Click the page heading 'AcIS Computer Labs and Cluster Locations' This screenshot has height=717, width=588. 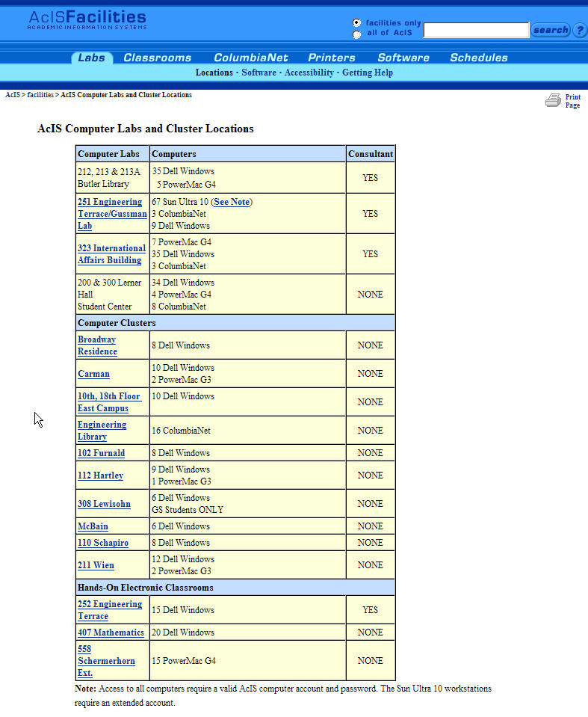[145, 129]
